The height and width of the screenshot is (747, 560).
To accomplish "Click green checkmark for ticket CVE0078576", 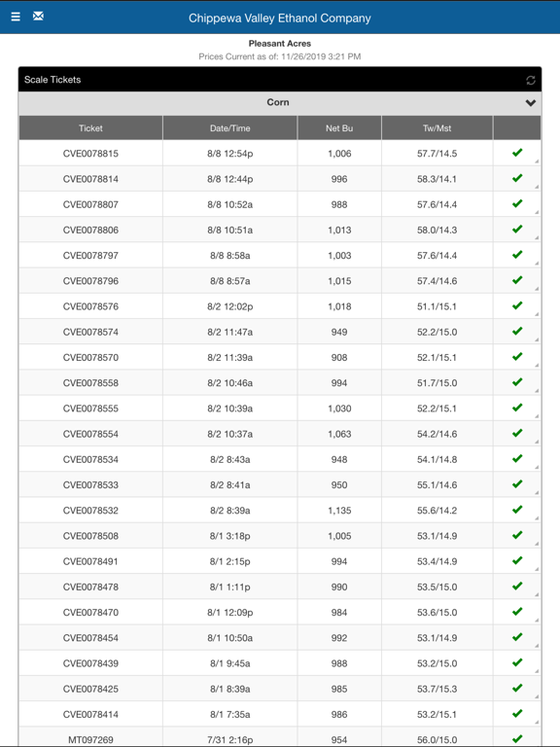I will pos(517,305).
